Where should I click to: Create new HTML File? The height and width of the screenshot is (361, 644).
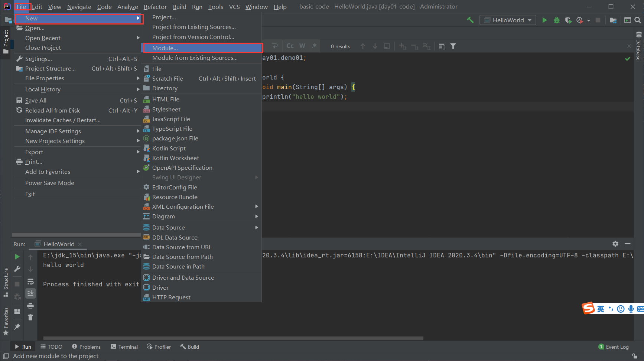pos(201,99)
